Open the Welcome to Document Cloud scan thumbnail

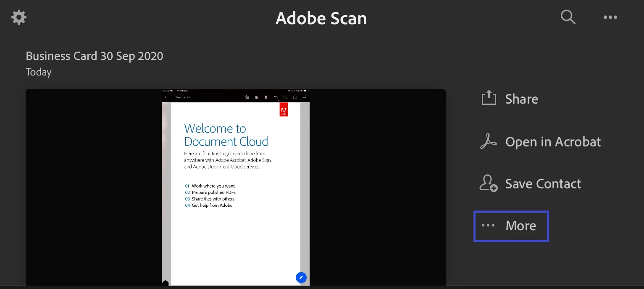236,187
